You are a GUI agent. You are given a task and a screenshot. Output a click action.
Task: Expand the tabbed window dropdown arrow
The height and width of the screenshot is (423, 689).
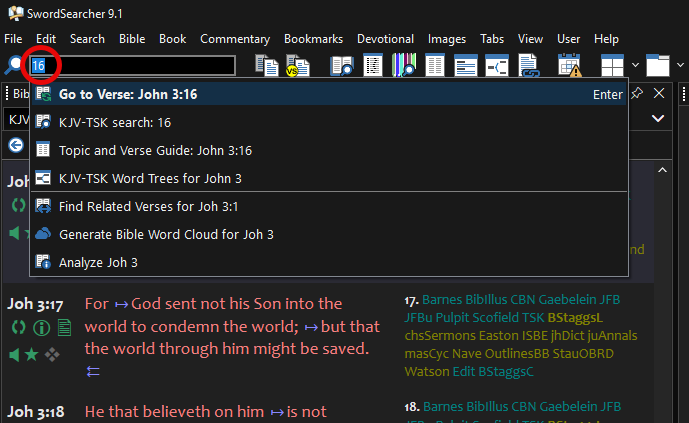point(680,65)
